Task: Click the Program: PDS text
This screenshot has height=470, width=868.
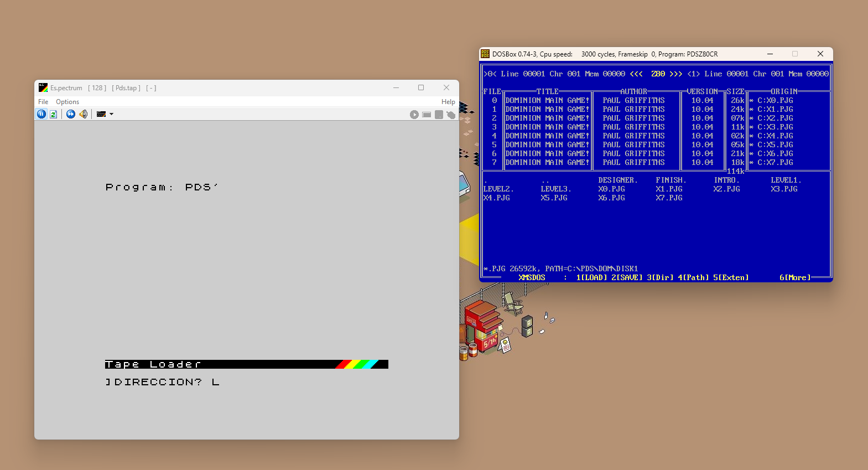Action: tap(162, 187)
